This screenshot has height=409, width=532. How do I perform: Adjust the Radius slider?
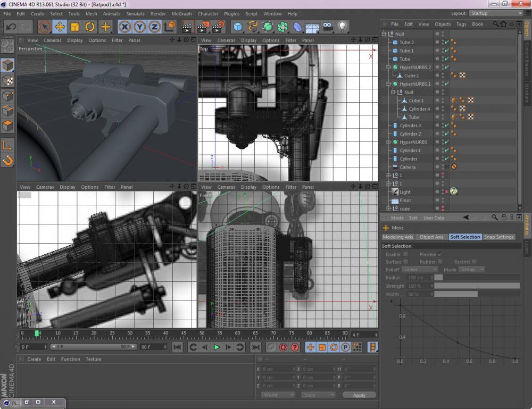tap(477, 278)
